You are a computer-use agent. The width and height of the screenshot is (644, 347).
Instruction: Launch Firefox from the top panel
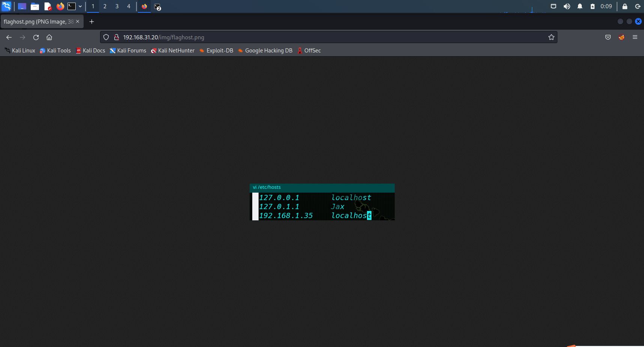click(x=60, y=6)
